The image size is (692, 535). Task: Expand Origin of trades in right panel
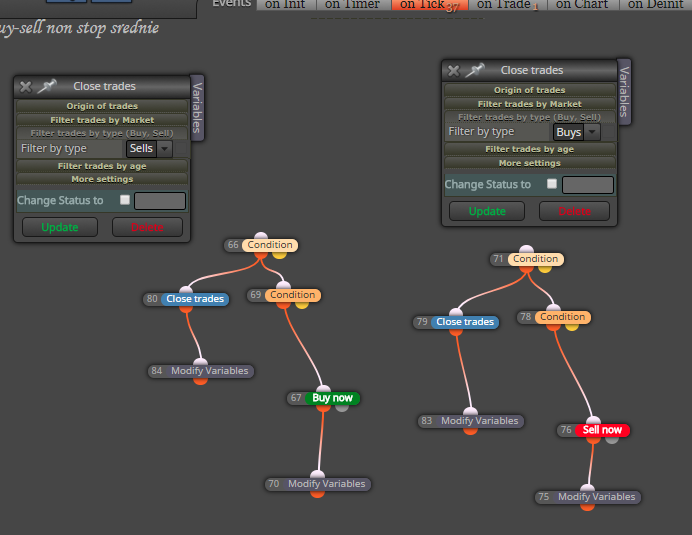(x=530, y=90)
